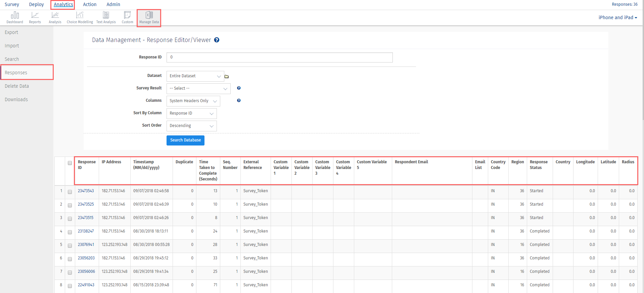644x293 pixels.
Task: Click the Response ID input field
Action: click(279, 57)
